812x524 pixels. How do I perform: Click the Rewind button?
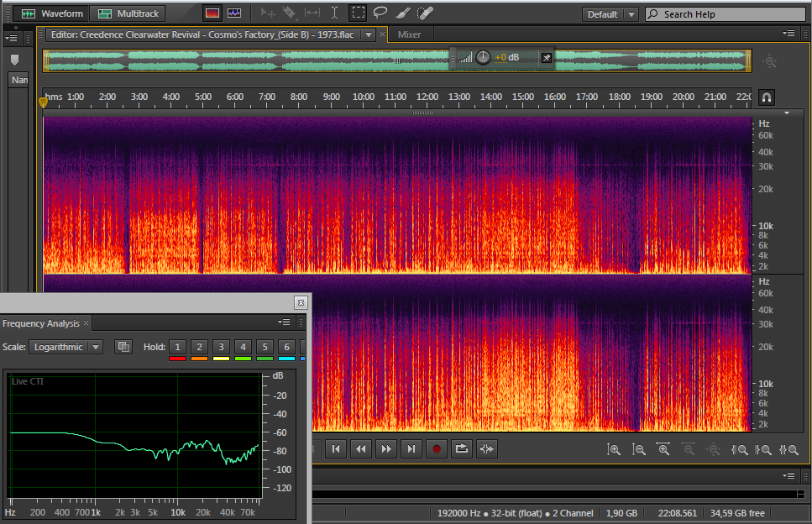click(361, 449)
